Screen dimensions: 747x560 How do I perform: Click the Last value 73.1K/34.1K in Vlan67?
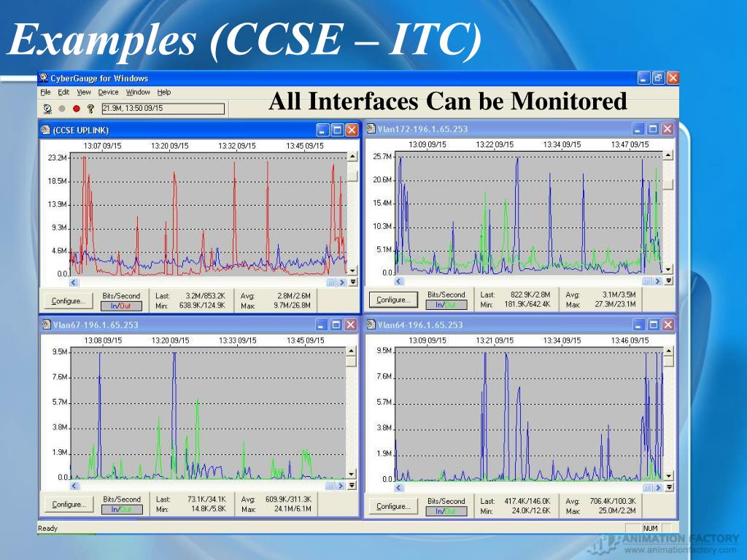point(206,499)
